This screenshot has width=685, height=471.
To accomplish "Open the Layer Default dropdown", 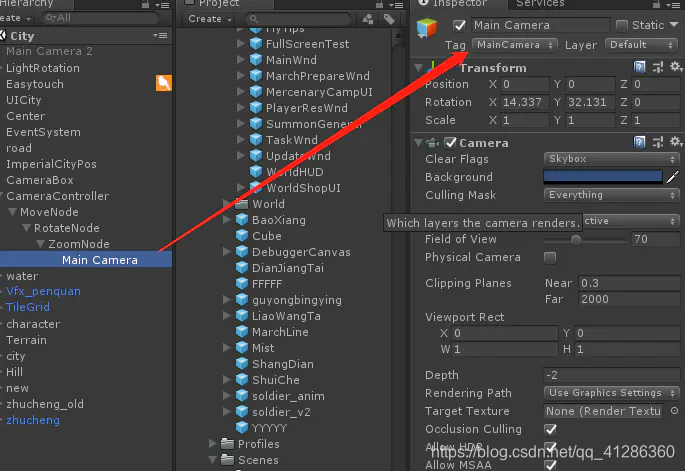I will pos(641,45).
